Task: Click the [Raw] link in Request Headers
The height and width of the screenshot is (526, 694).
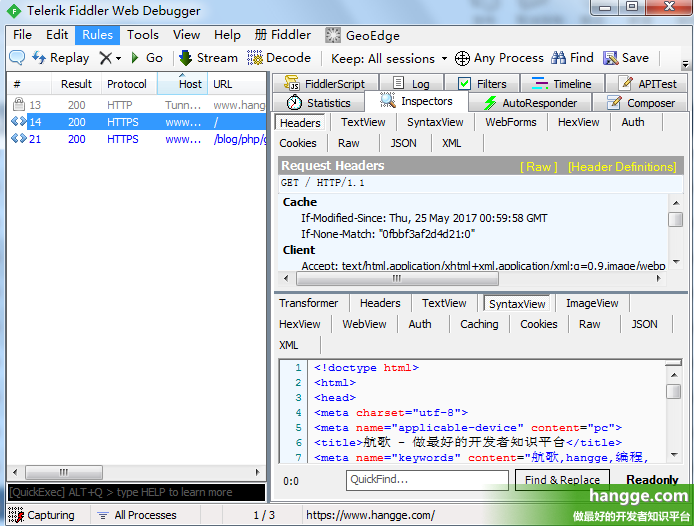Action: [x=538, y=167]
